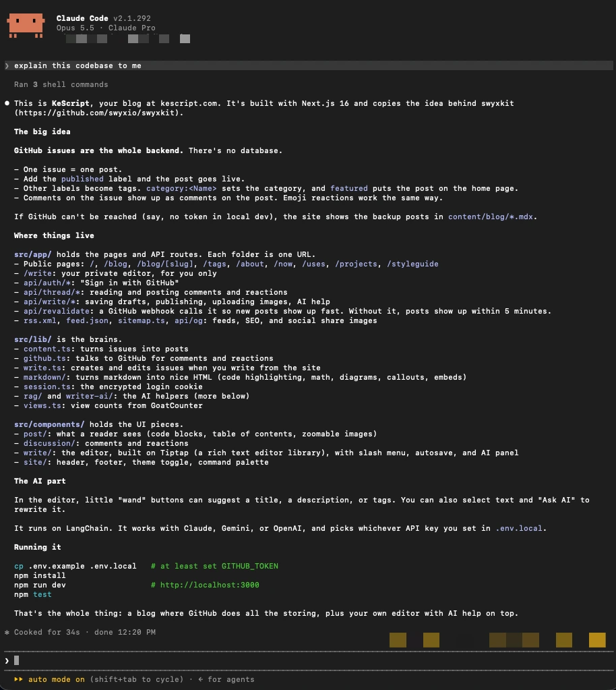
Task: Click the /blog/[slug] route
Action: [x=165, y=264]
